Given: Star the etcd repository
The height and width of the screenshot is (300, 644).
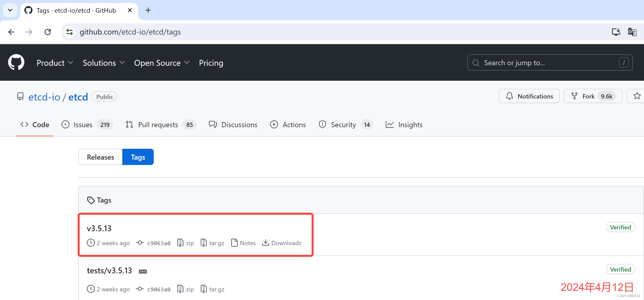Looking at the screenshot, I should click(637, 96).
